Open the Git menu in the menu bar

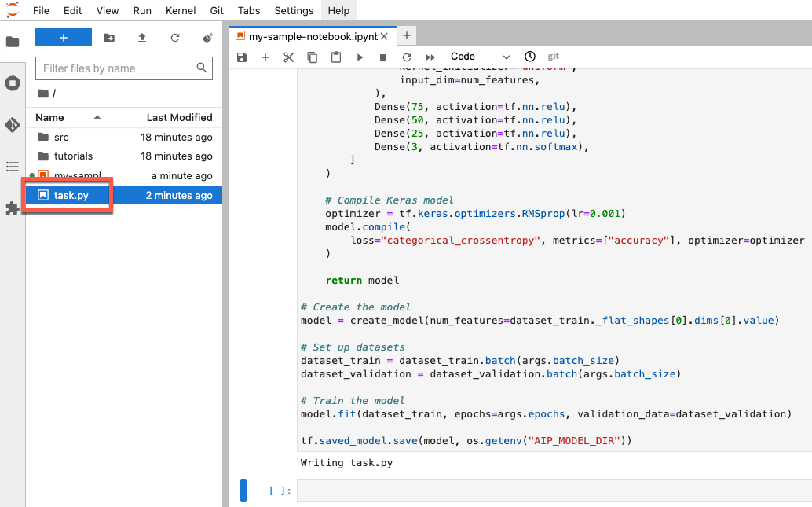[216, 10]
